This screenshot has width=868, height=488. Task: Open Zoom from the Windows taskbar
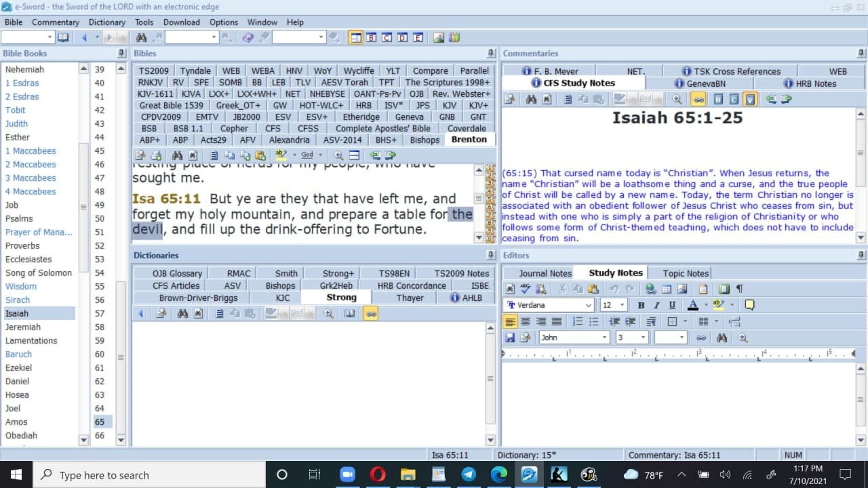347,474
